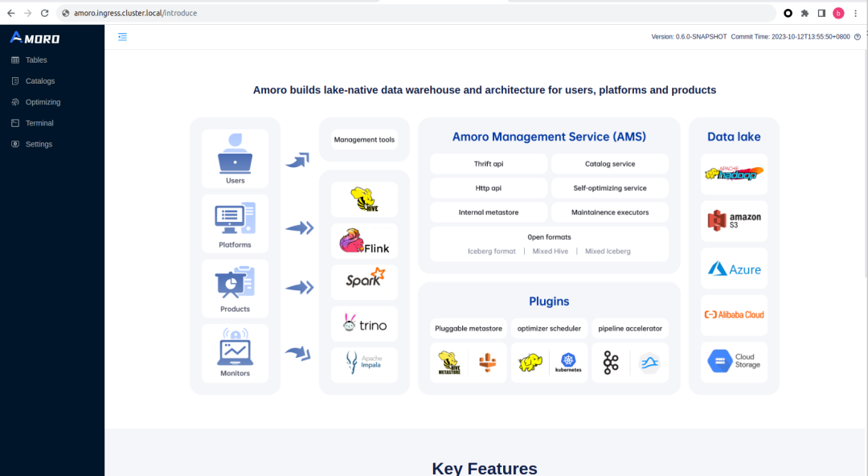This screenshot has height=476, width=868.
Task: Click the Http api box
Action: 489,188
